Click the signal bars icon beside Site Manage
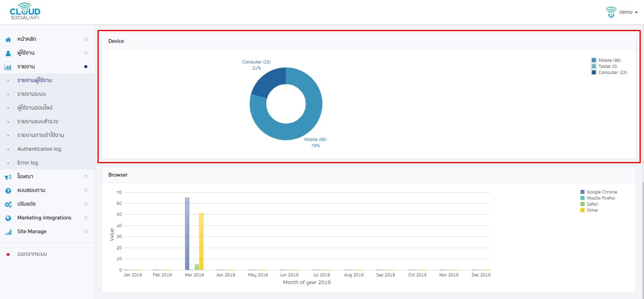The image size is (644, 299). click(x=8, y=232)
